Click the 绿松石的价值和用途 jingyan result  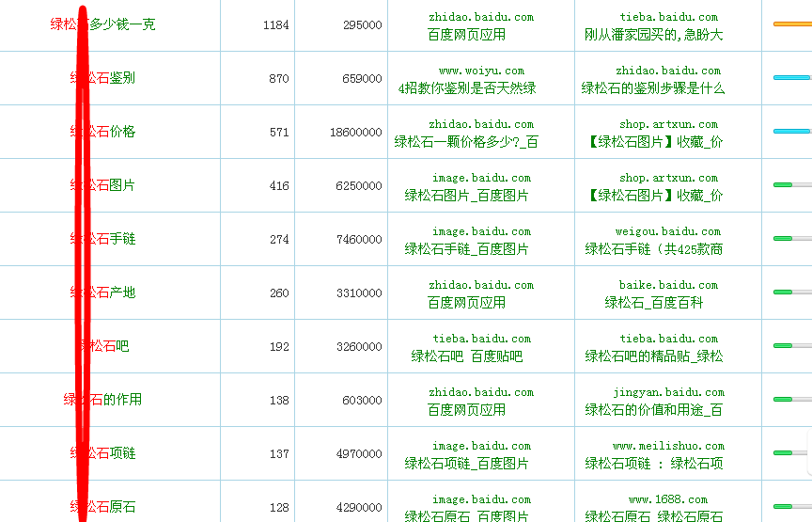654,410
